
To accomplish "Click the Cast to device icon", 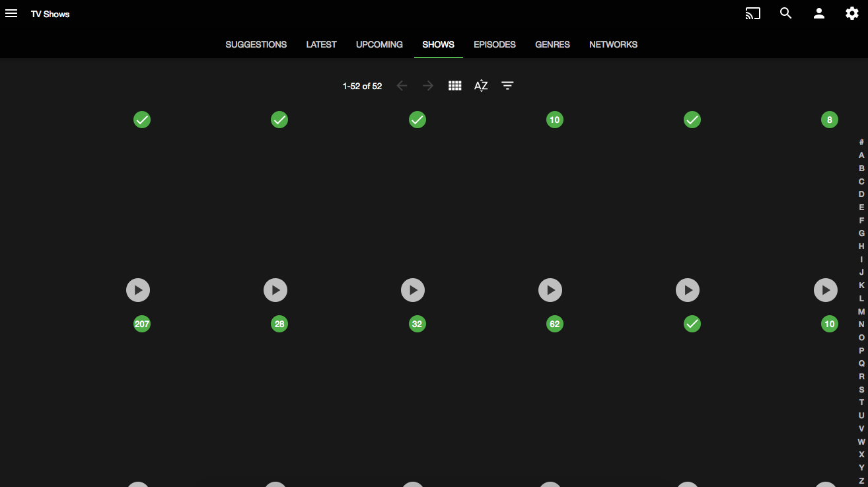I will point(752,13).
